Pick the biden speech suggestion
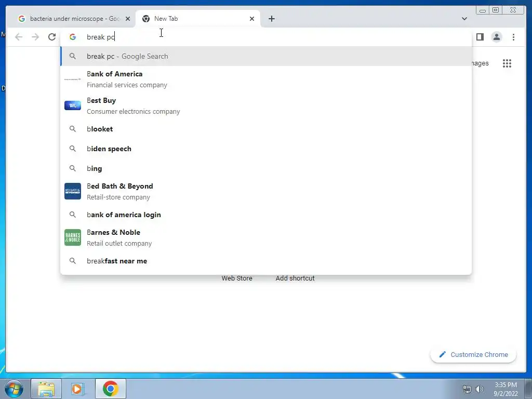Screen dimensions: 532x399 pyautogui.click(x=266, y=149)
